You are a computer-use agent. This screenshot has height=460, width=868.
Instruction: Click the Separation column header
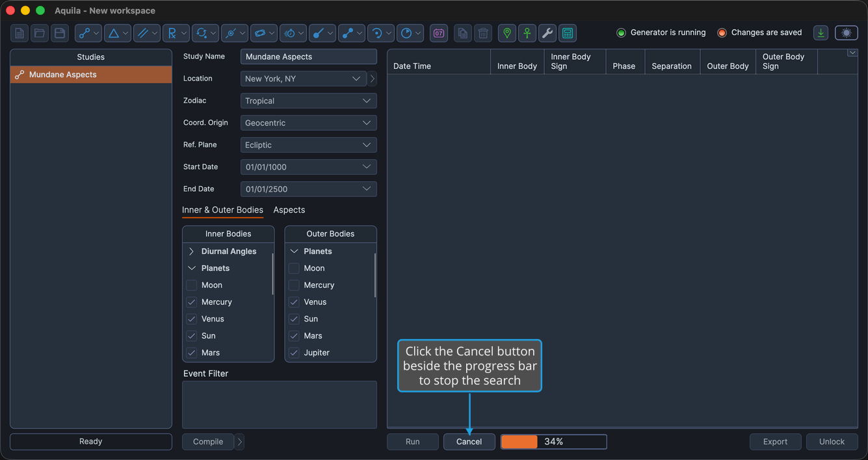[x=672, y=62]
